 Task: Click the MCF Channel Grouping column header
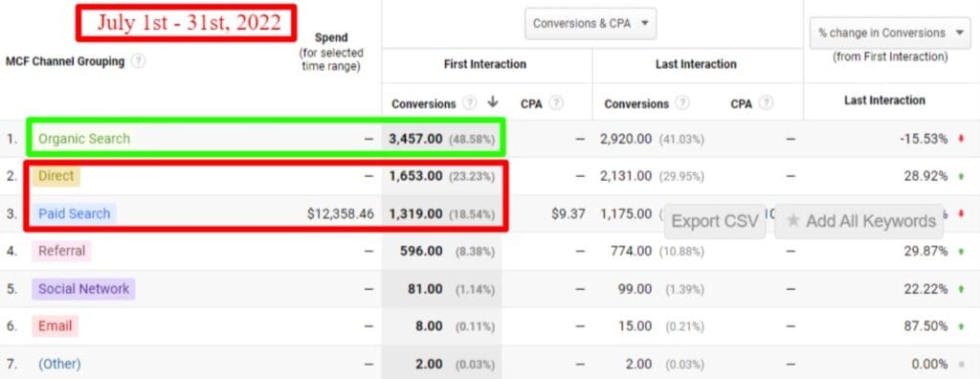coord(65,62)
